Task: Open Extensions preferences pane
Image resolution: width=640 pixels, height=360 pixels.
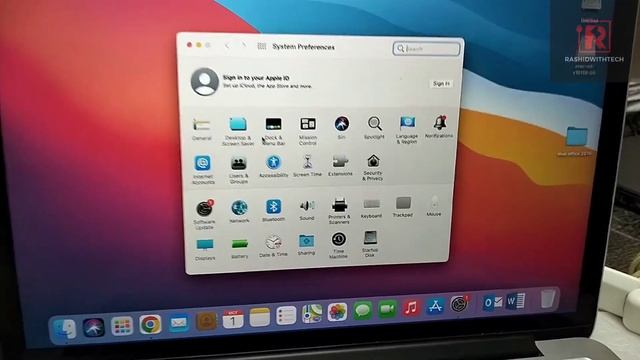Action: [340, 161]
